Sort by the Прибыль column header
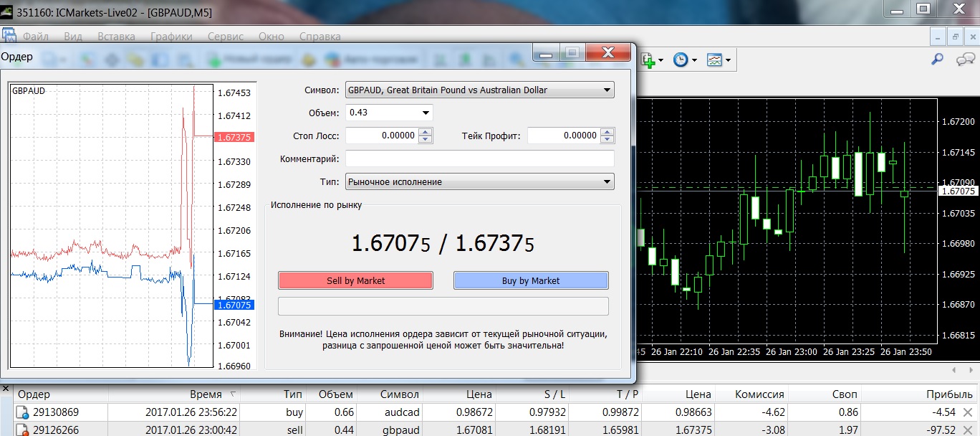980x436 pixels. (918, 394)
